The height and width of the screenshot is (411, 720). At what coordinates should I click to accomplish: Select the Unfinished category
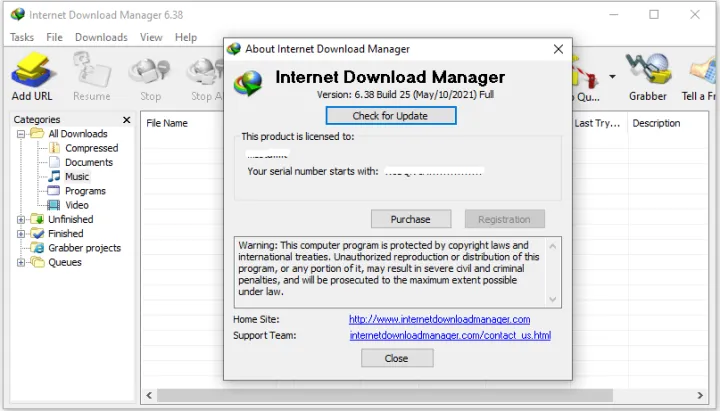[x=70, y=219]
